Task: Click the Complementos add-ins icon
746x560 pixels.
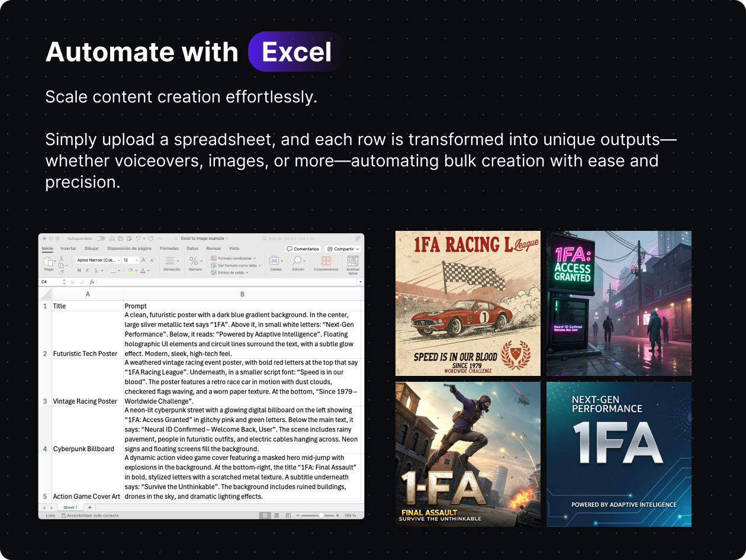Action: (x=326, y=261)
